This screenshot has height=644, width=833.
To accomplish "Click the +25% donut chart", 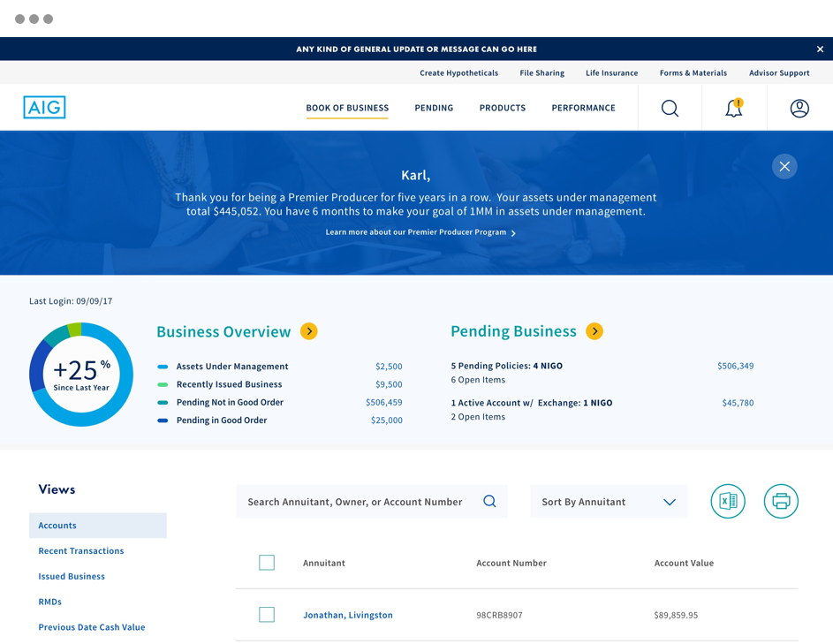I will tap(81, 375).
